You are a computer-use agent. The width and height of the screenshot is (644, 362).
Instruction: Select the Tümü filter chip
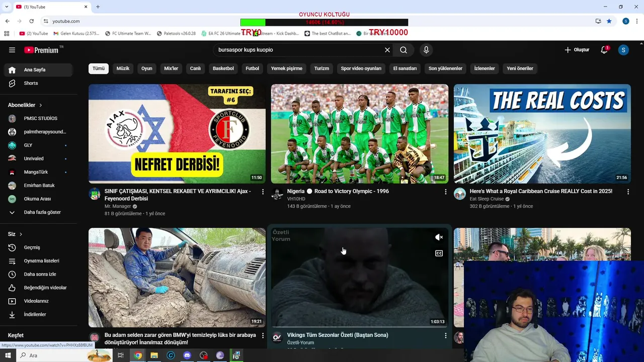99,68
